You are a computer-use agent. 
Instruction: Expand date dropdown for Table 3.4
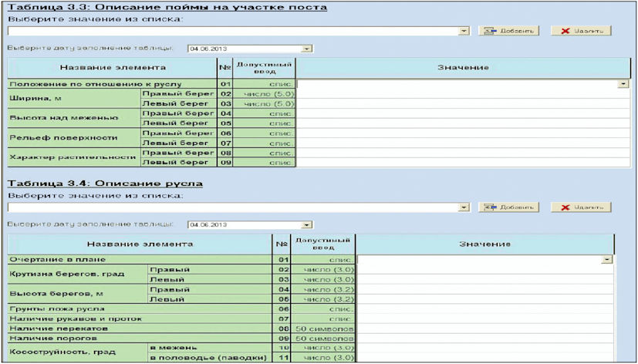(x=307, y=225)
